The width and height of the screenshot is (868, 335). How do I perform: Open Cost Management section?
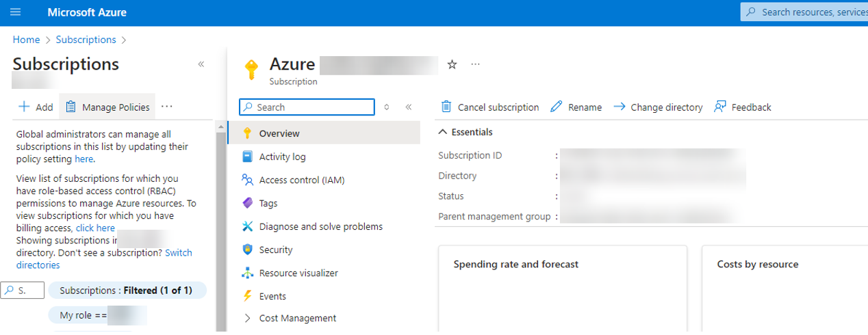point(298,318)
